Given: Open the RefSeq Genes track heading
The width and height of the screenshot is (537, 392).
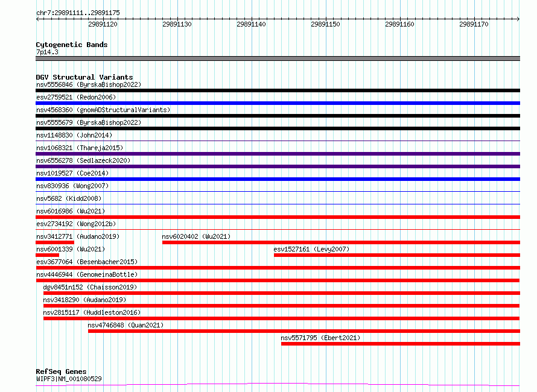Looking at the screenshot, I should click(x=61, y=371).
